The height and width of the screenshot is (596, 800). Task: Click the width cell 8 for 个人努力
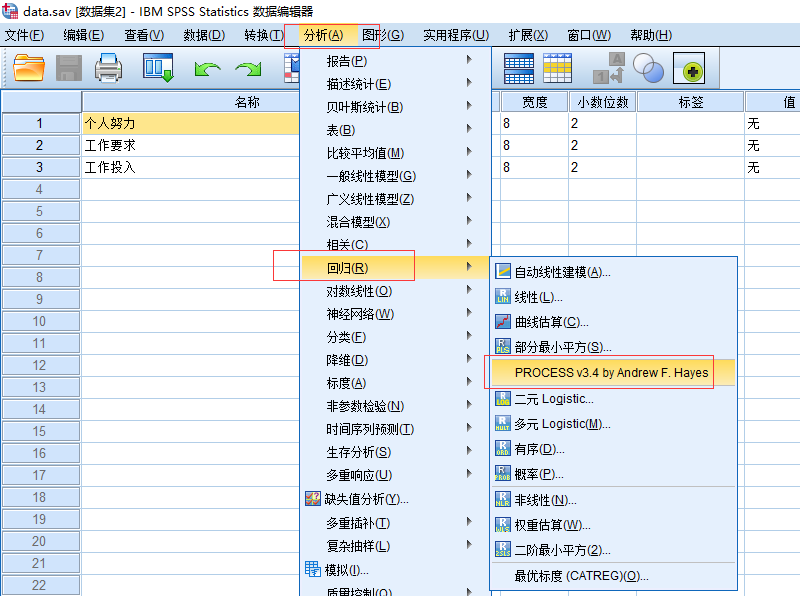(534, 123)
